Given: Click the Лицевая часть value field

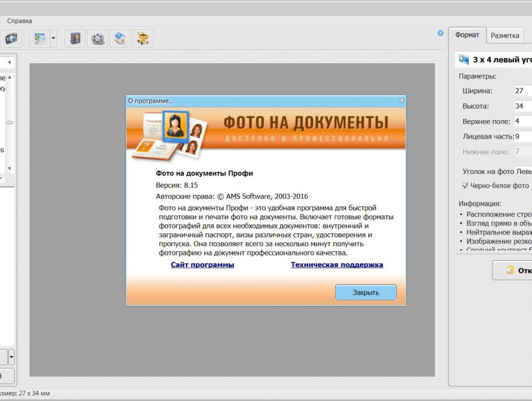Looking at the screenshot, I should tap(523, 136).
